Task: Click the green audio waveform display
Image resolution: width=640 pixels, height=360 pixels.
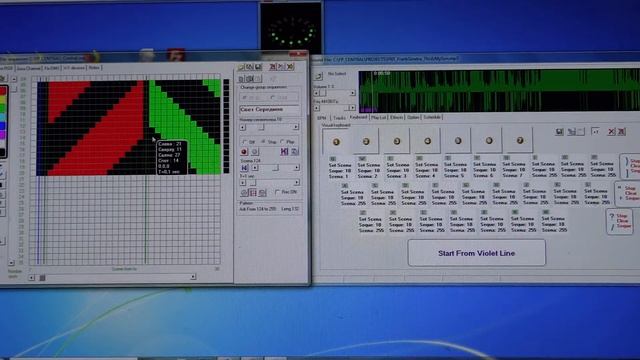Action: pyautogui.click(x=499, y=91)
